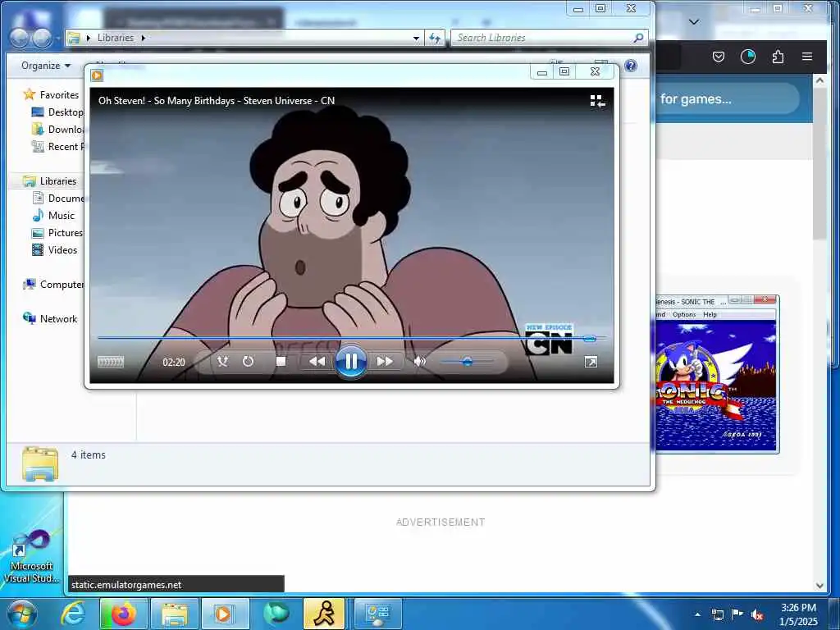
Task: Click the Search Libraries field
Action: (542, 38)
